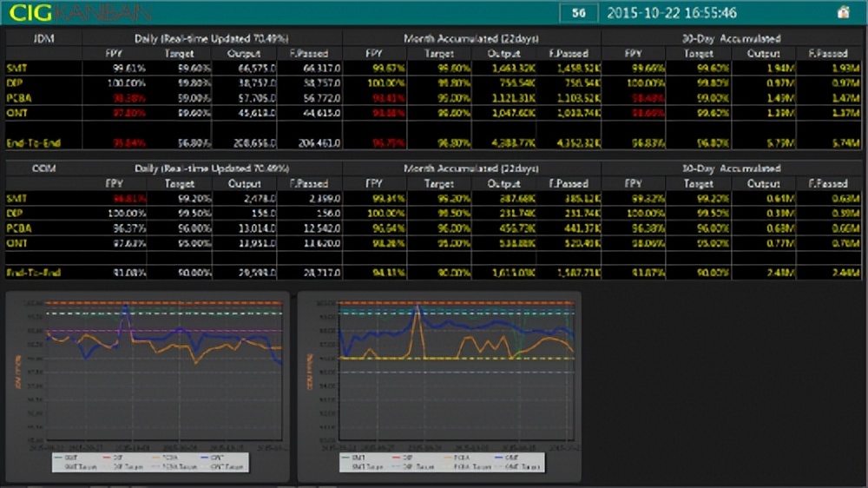Click the CIG KANBAN logo
The image size is (868, 488).
80,12
